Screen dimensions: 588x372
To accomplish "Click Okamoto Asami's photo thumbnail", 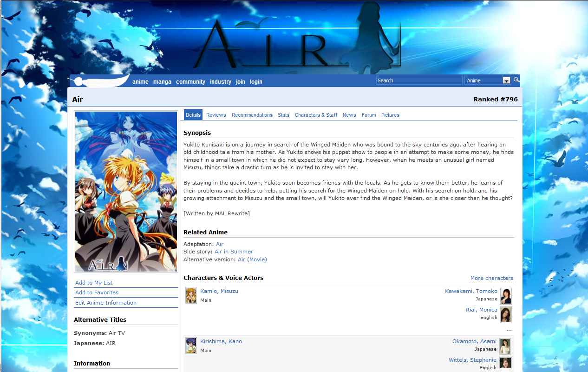I will point(506,346).
